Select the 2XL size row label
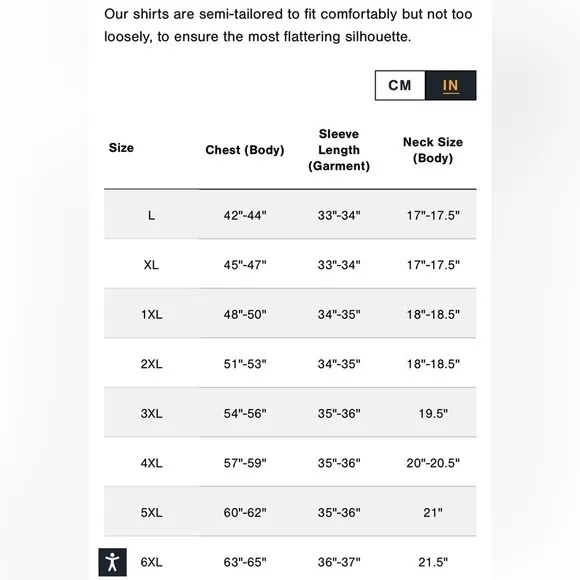 click(151, 364)
